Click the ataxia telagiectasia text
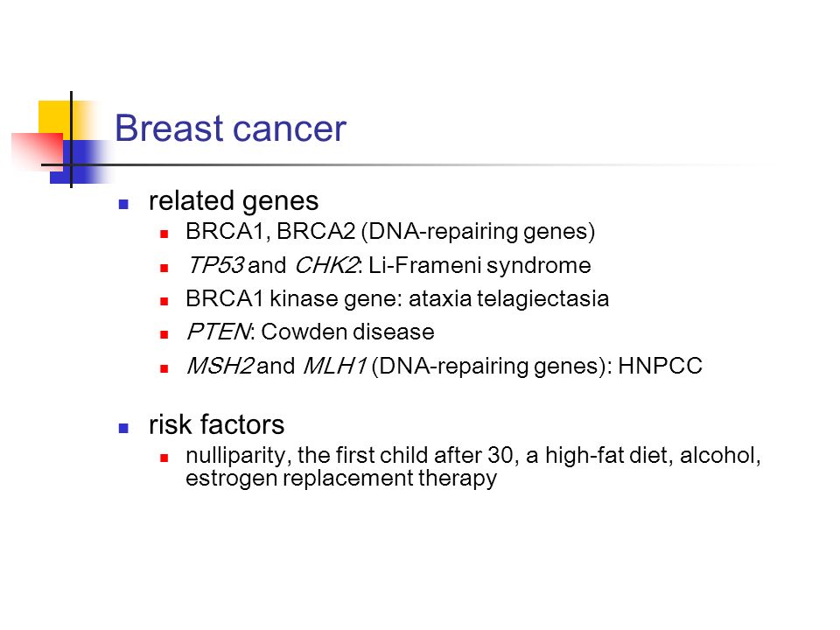This screenshot has width=840, height=630. 508,299
